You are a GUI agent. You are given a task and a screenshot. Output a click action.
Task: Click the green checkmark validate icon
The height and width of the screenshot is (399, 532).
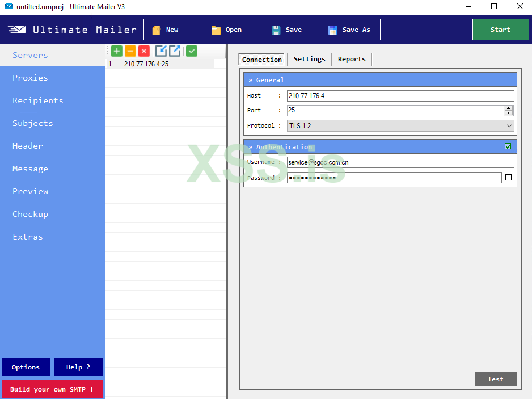coord(192,51)
